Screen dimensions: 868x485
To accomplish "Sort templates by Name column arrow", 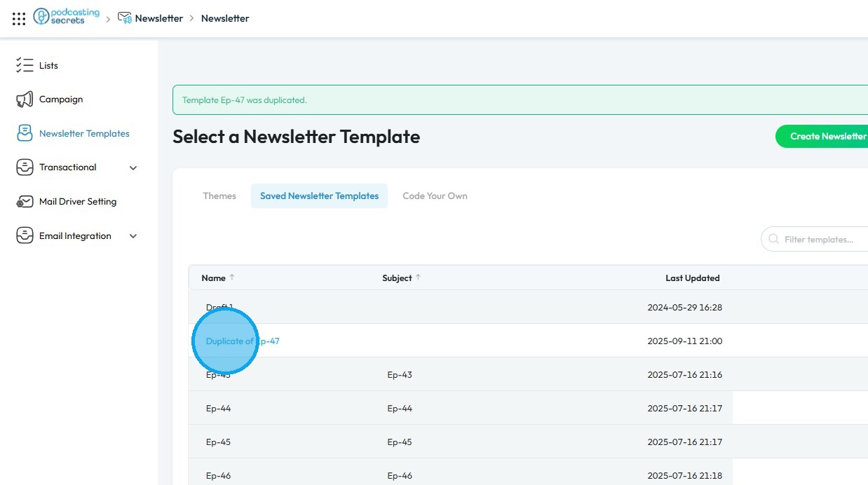I will [x=232, y=278].
